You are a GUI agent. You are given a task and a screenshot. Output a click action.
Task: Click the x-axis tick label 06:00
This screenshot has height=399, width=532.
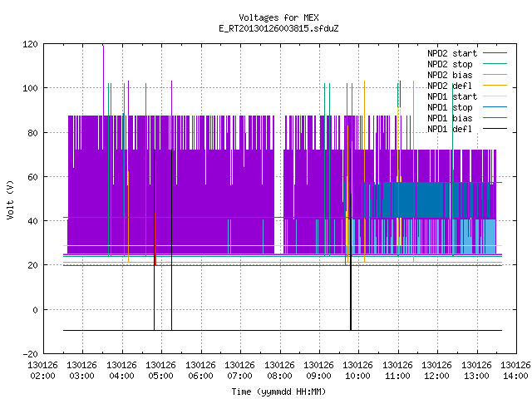(200, 377)
